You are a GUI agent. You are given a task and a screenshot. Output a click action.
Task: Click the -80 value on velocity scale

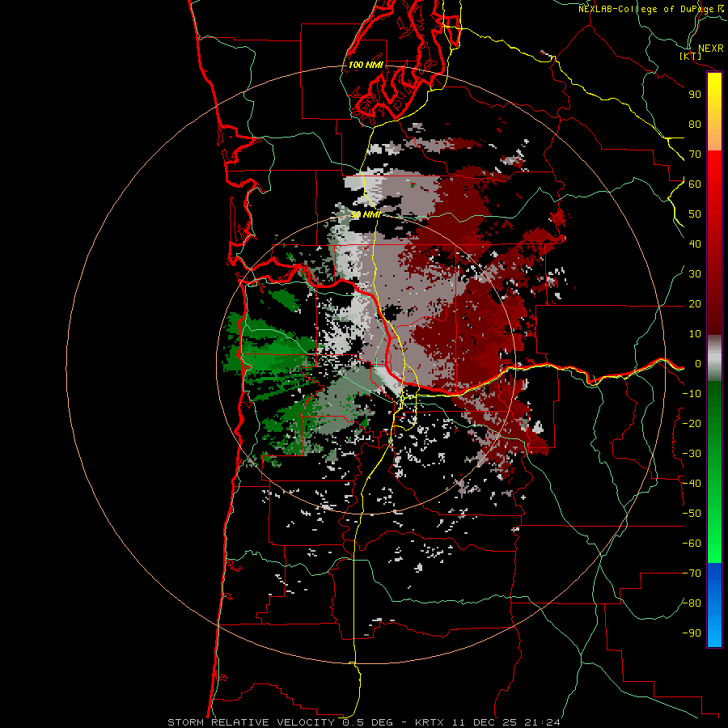[692, 603]
